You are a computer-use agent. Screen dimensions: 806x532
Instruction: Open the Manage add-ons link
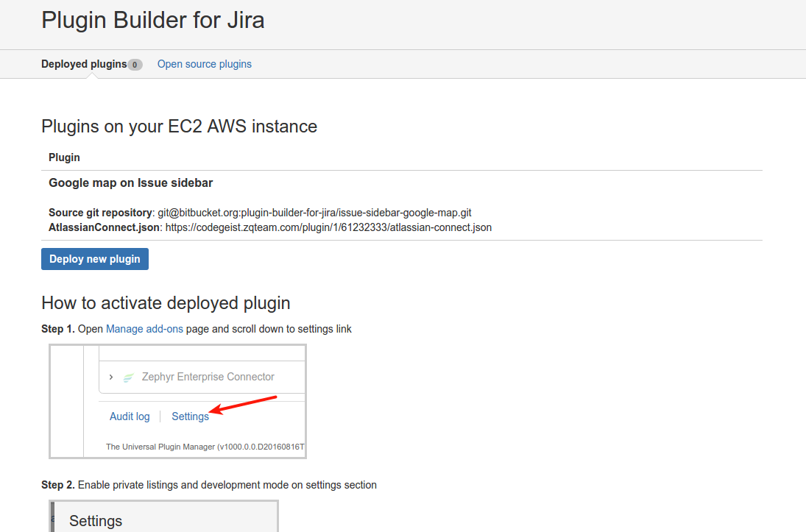[144, 329]
